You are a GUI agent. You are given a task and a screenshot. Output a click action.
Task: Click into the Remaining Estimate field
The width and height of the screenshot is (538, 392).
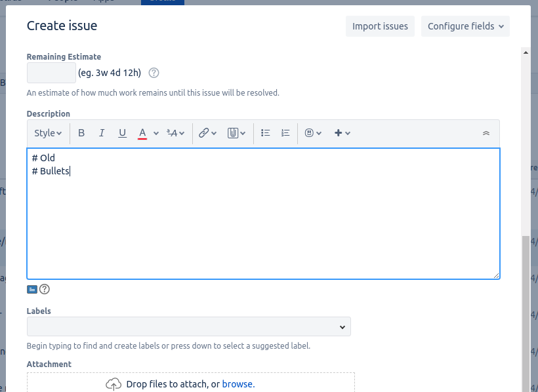[x=51, y=73]
